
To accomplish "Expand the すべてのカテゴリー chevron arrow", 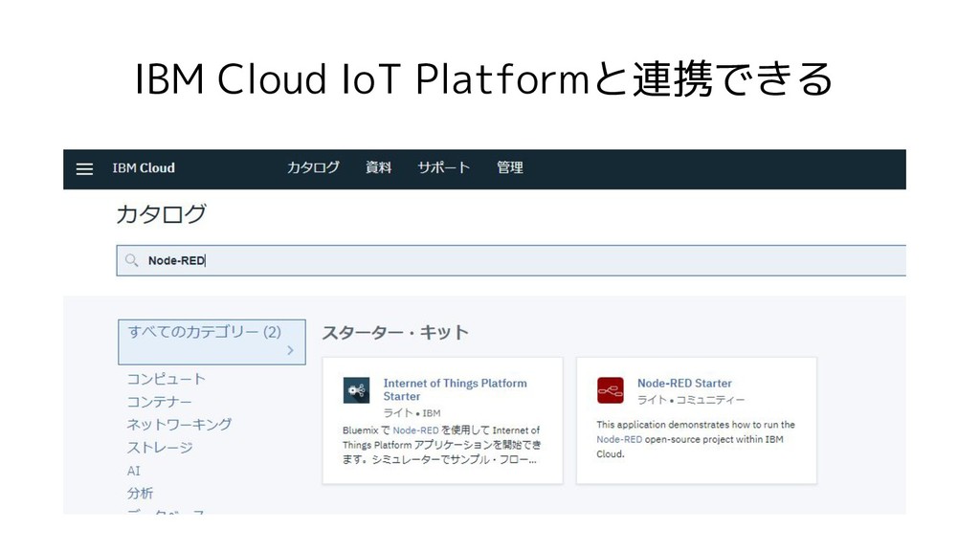I will 290,350.
